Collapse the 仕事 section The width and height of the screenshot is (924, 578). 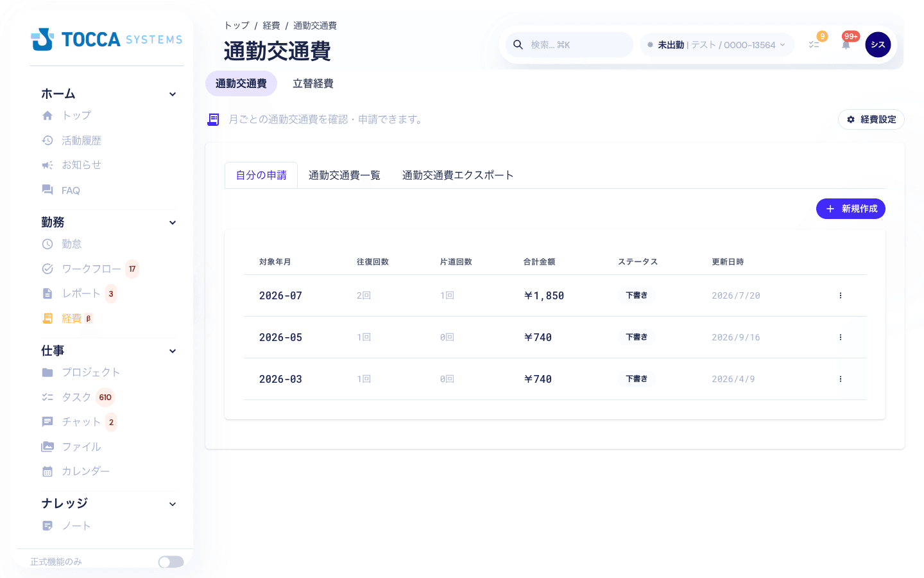172,351
